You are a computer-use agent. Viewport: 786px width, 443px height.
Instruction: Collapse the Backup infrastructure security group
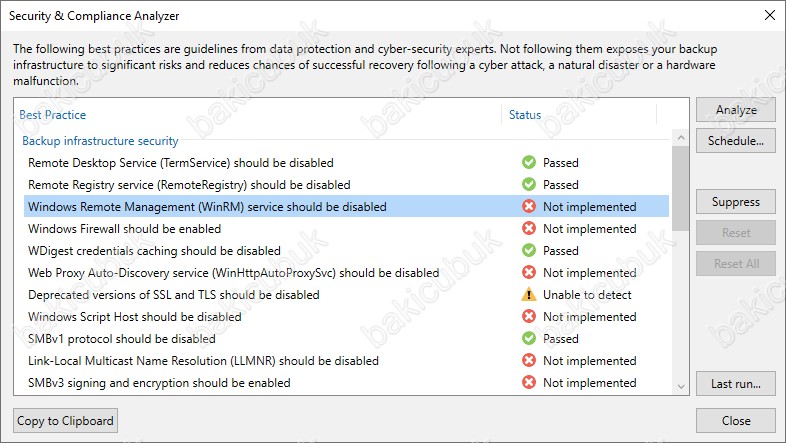100,141
